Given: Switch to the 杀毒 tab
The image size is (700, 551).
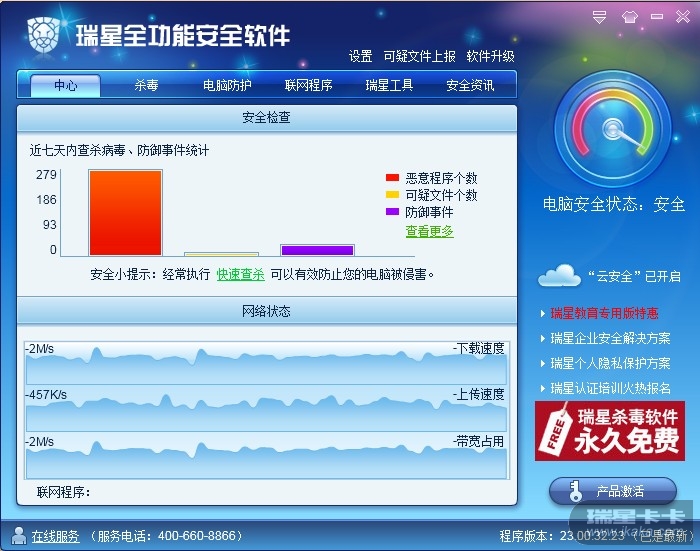Looking at the screenshot, I should pyautogui.click(x=146, y=85).
